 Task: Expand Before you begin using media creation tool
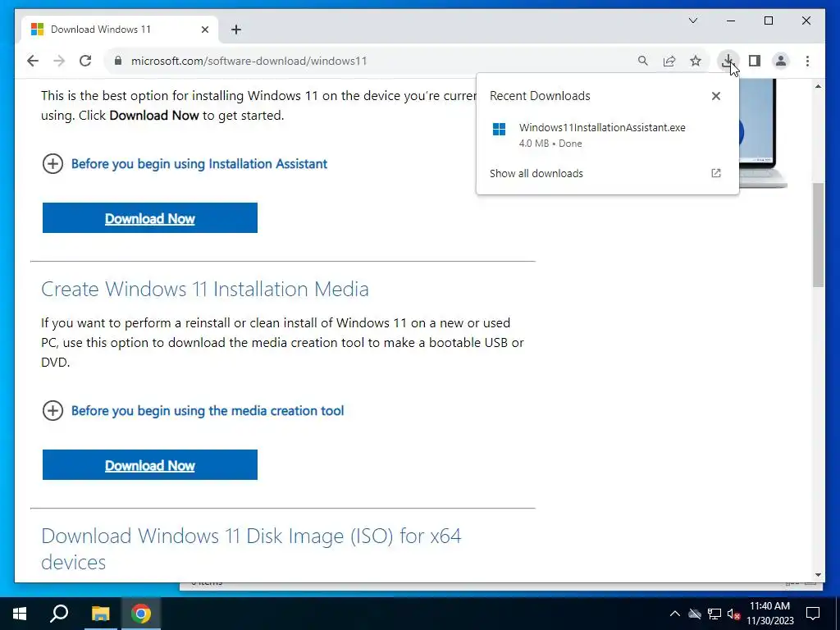tap(193, 411)
